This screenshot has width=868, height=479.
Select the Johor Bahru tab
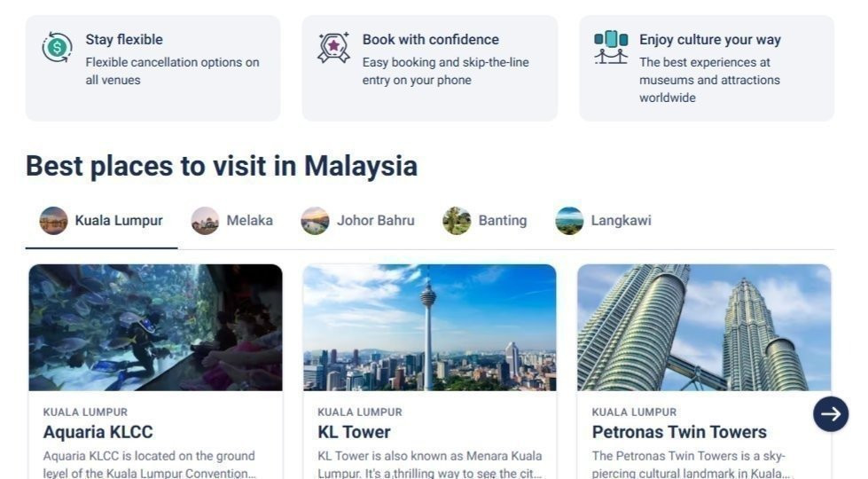point(357,220)
